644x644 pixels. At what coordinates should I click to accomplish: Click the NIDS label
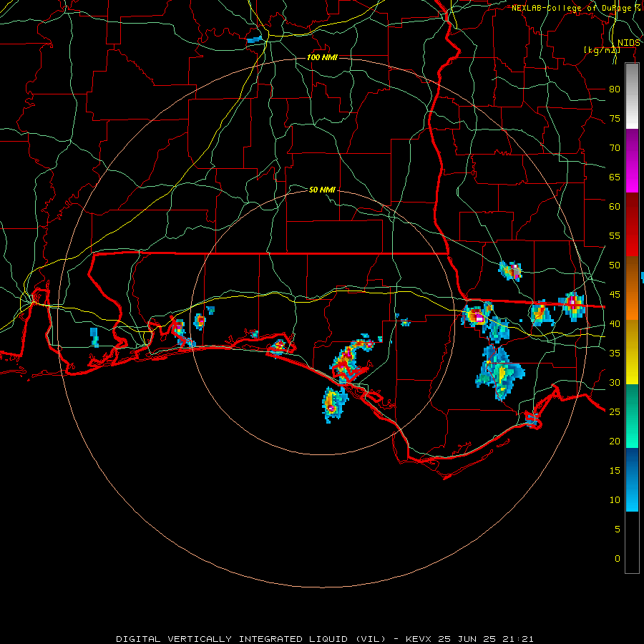click(x=628, y=43)
